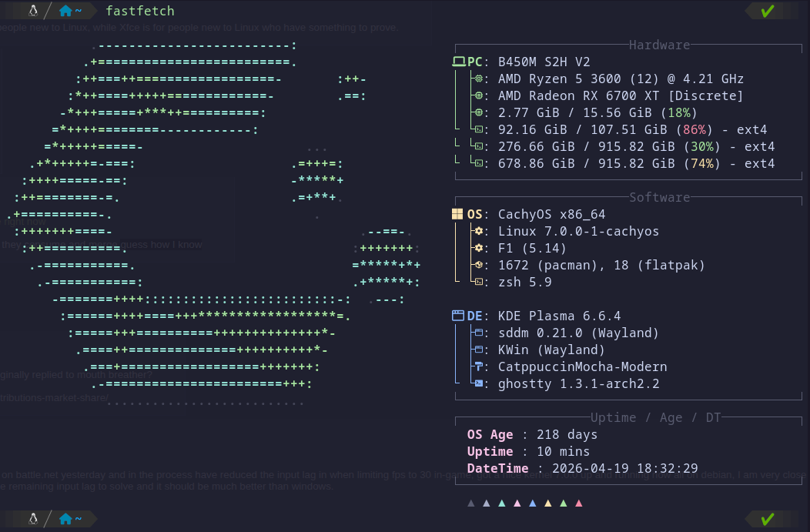Click '2026-04-19 18:32:29' timestamp
810x532 pixels.
[x=625, y=468]
